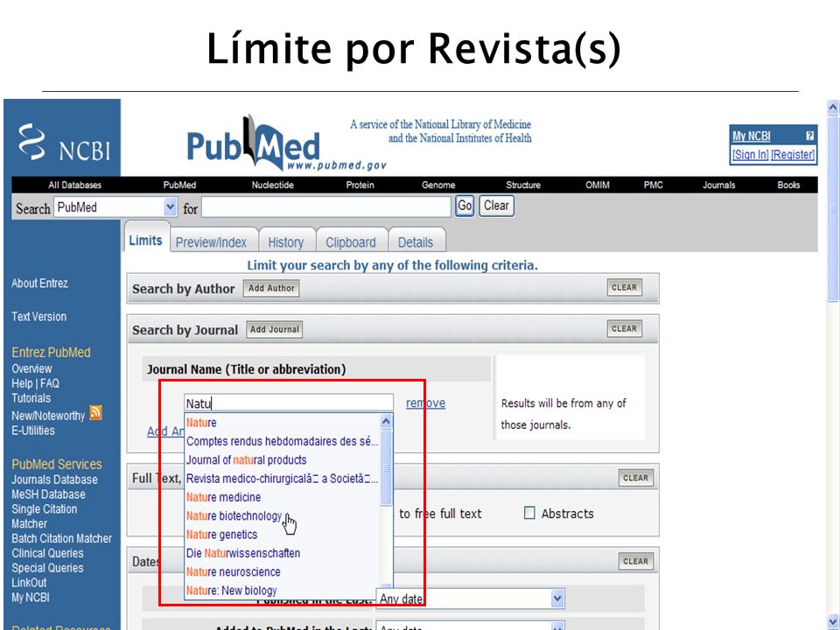Clear the Search by Author section
Screen dimensions: 840x630
click(624, 288)
